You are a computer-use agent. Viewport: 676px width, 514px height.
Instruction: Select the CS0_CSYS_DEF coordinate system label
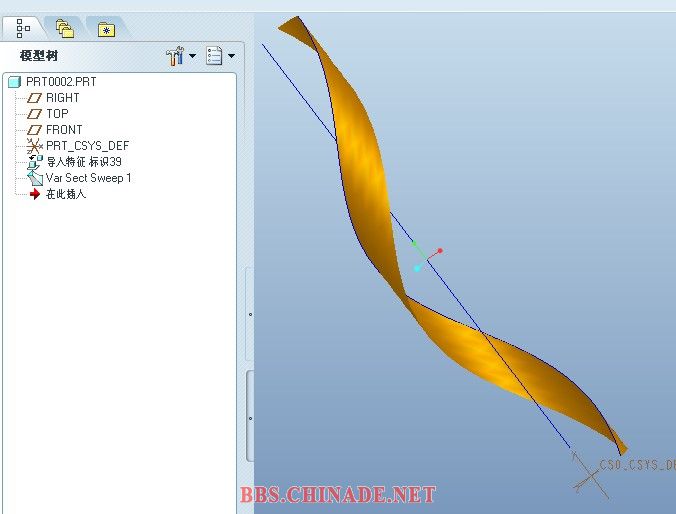pos(638,465)
